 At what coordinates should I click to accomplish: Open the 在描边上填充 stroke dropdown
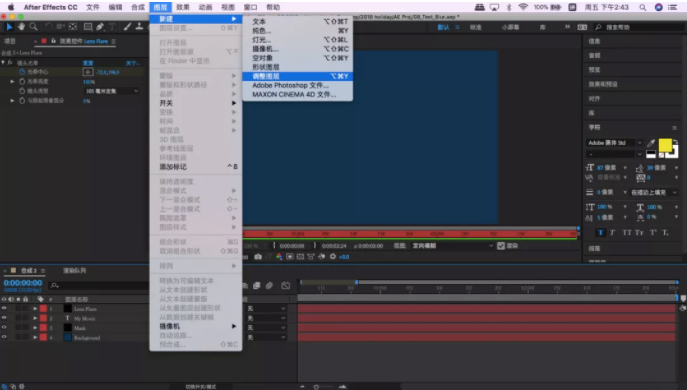(x=654, y=192)
